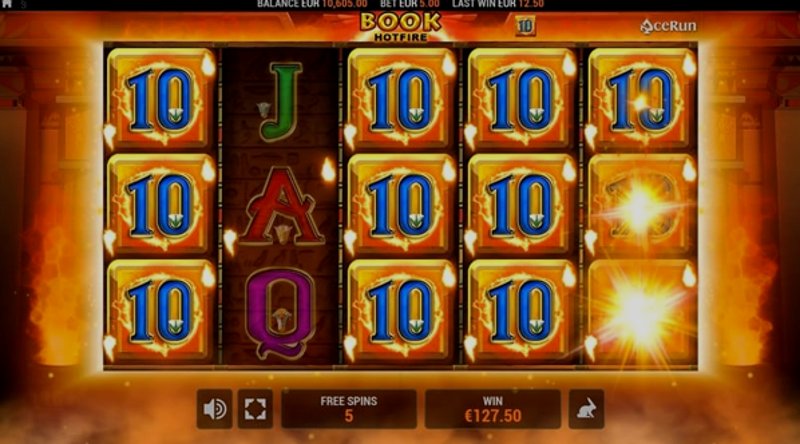Click the AceRun logo
Image resolution: width=800 pixels, height=444 pixels.
[x=668, y=26]
